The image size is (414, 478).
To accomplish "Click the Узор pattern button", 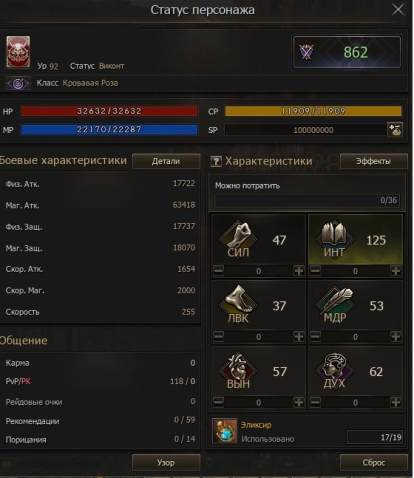I will point(166,463).
